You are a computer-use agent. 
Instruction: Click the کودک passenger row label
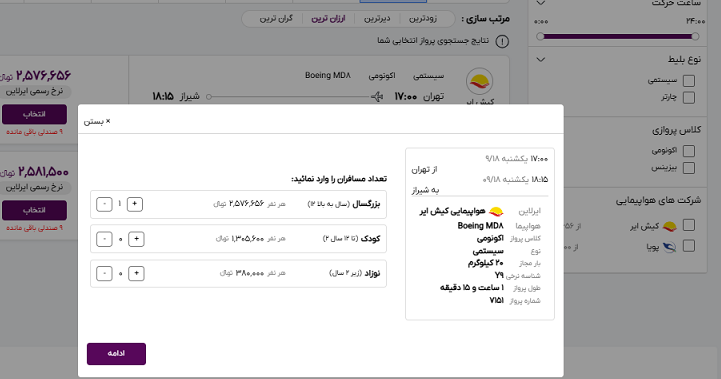pos(371,239)
